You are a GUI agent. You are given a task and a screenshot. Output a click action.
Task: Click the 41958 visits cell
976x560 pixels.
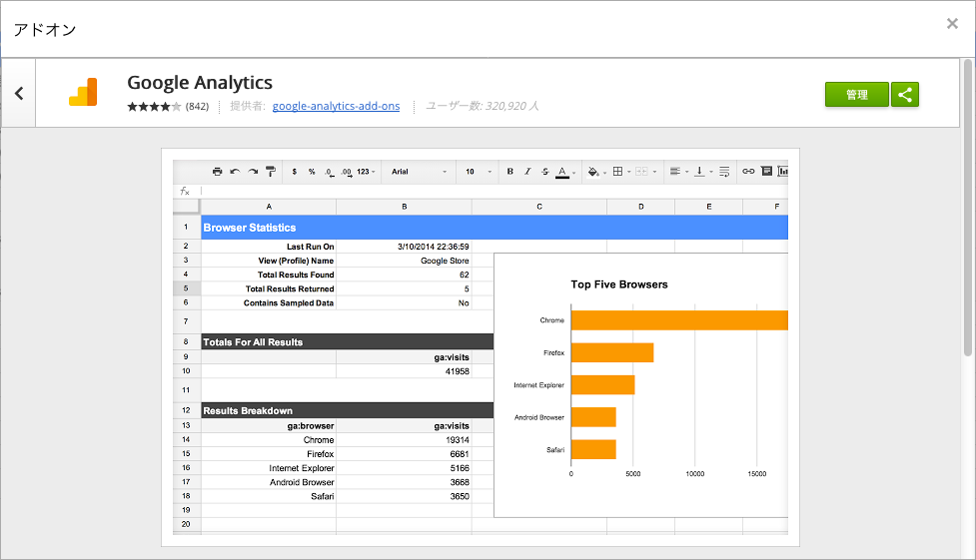click(x=404, y=371)
